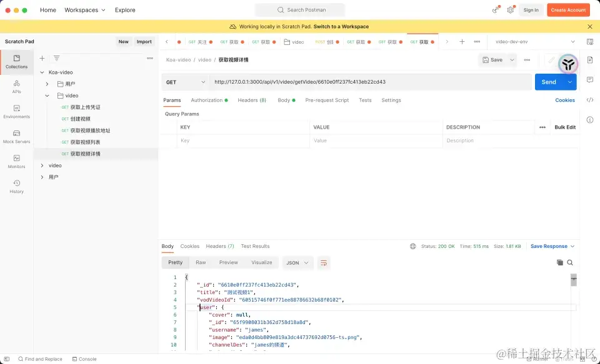Open the documentation icon in right sidebar
The height and width of the screenshot is (364, 600).
tap(589, 60)
